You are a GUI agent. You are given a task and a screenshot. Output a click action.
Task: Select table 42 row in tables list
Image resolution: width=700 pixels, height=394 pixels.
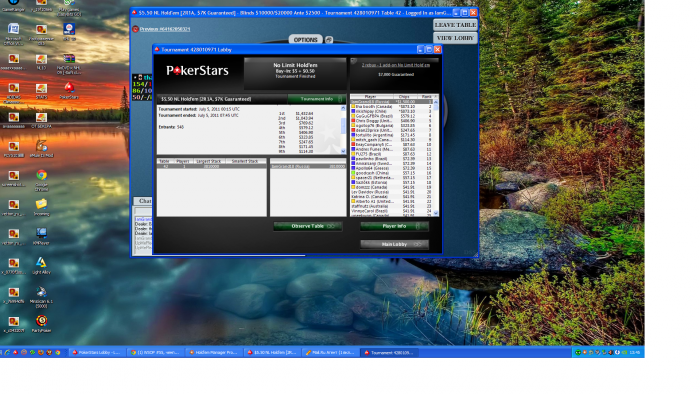211,166
